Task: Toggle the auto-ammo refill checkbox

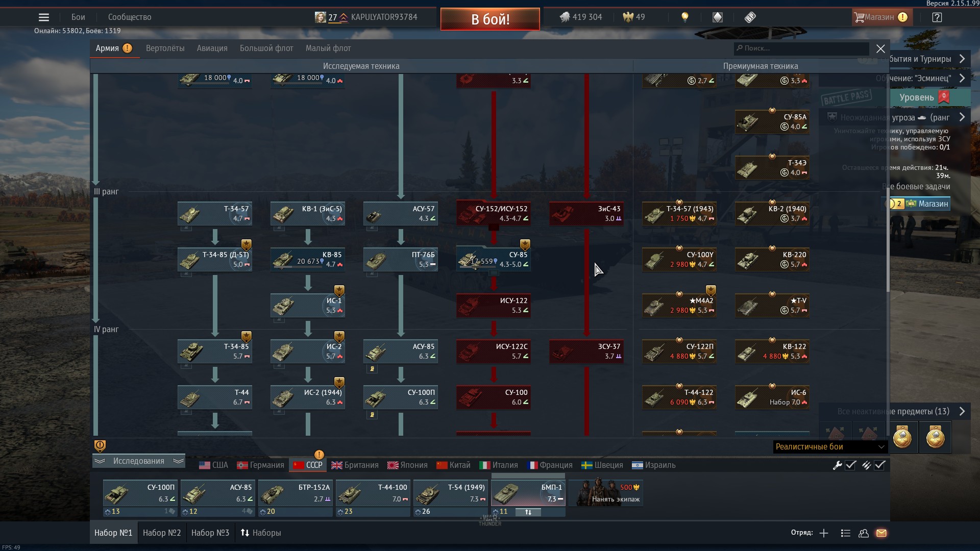Action: pyautogui.click(x=879, y=465)
